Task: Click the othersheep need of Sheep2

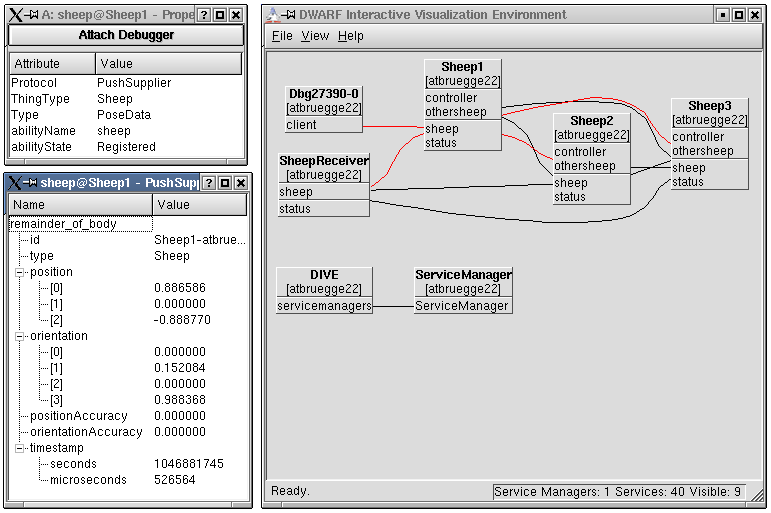Action: 592,166
